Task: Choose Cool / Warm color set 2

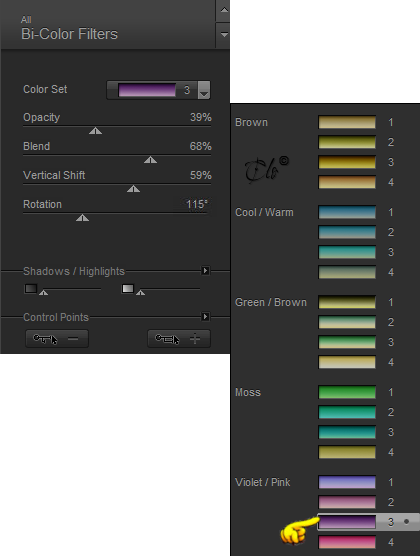Action: (x=347, y=232)
